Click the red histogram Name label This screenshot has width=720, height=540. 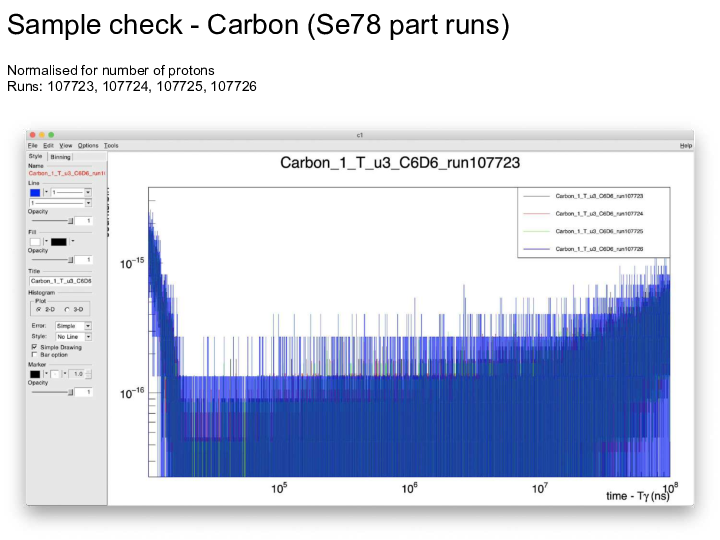point(67,174)
